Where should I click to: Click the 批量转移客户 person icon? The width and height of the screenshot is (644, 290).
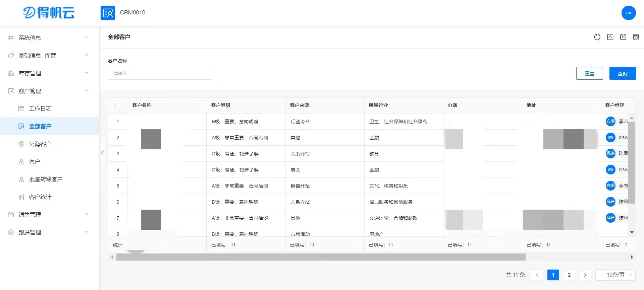[21, 179]
